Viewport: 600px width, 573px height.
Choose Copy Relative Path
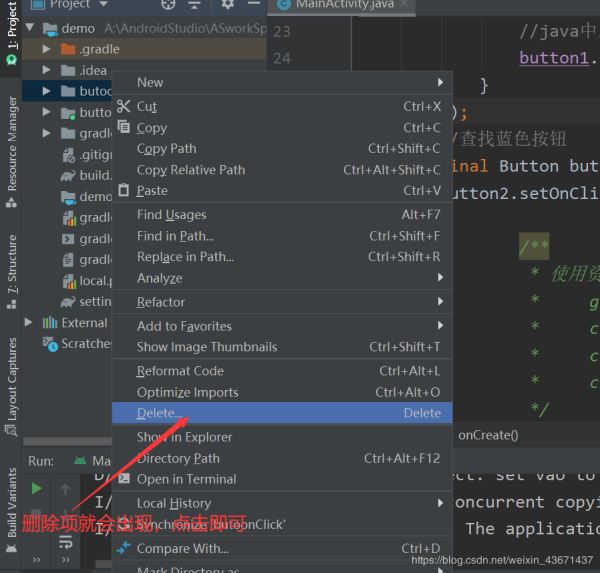click(x=282, y=169)
